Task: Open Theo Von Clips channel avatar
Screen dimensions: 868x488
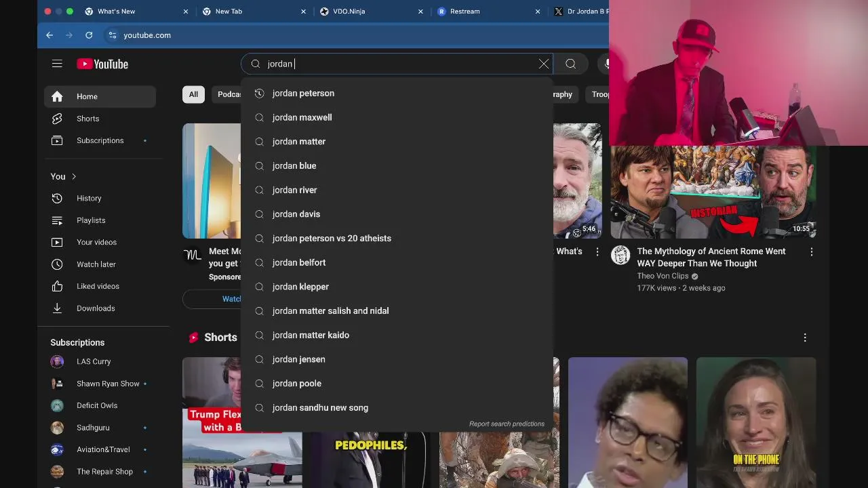Action: pyautogui.click(x=620, y=255)
